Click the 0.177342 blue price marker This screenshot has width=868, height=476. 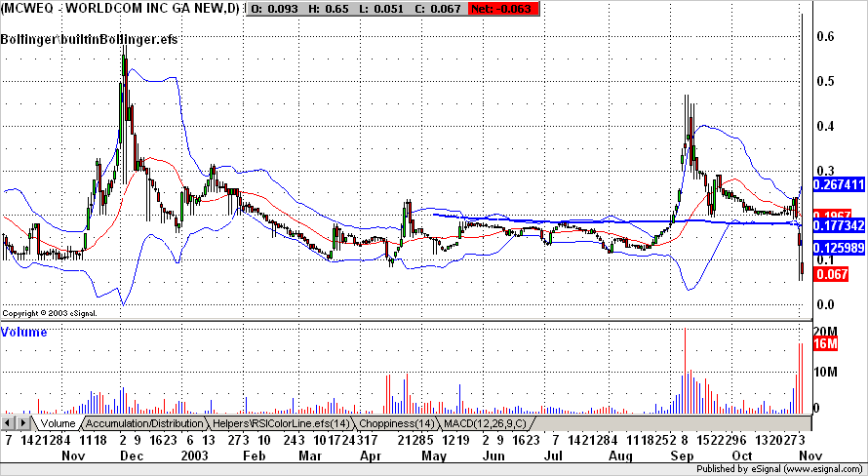838,224
